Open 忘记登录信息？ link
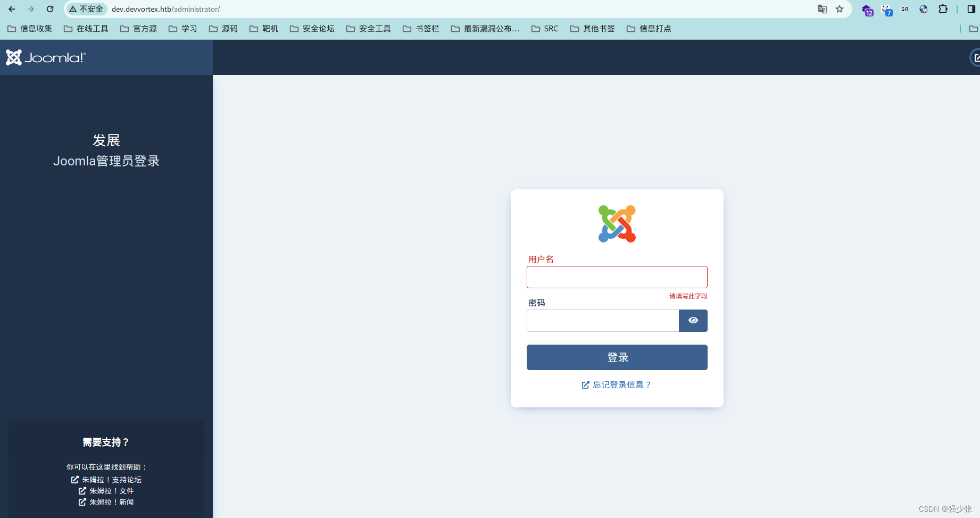Screen dimensions: 980x518 pos(617,385)
